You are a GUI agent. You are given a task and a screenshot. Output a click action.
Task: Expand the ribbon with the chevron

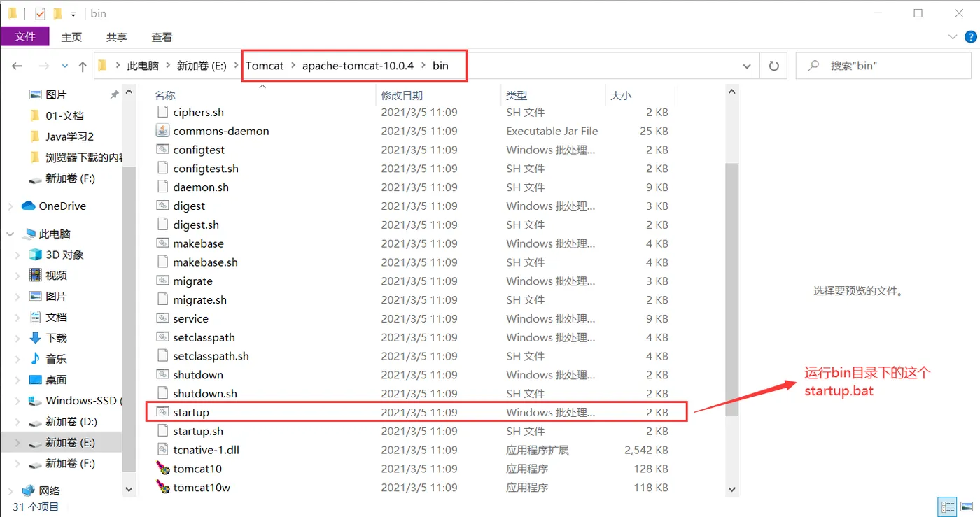pyautogui.click(x=953, y=37)
